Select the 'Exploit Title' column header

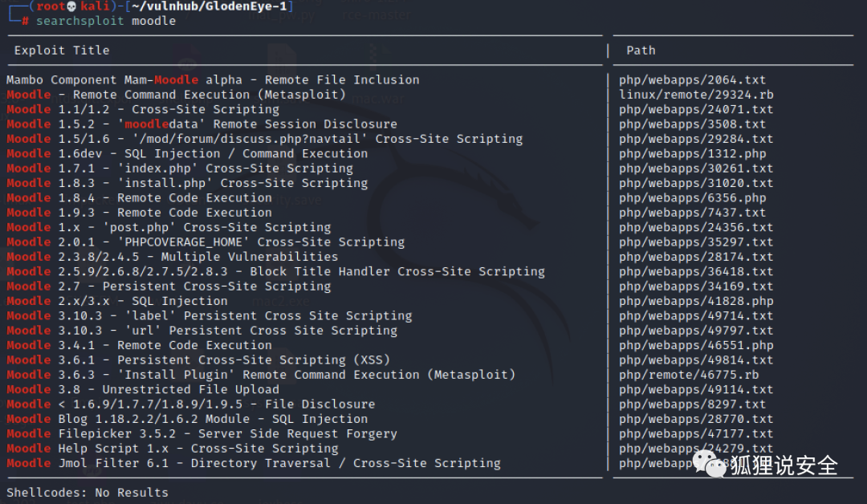tap(62, 51)
